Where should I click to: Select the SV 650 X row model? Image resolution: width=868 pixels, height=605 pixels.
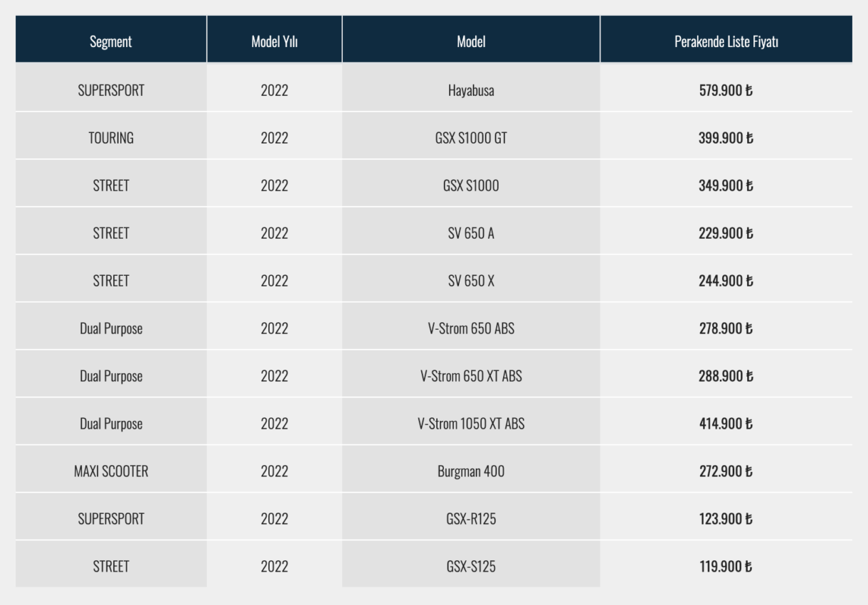click(471, 281)
